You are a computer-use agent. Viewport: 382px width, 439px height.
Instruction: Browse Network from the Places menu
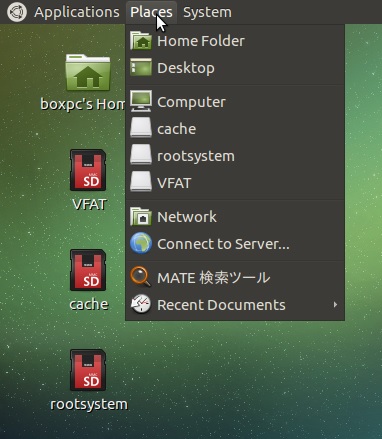[x=235, y=217]
